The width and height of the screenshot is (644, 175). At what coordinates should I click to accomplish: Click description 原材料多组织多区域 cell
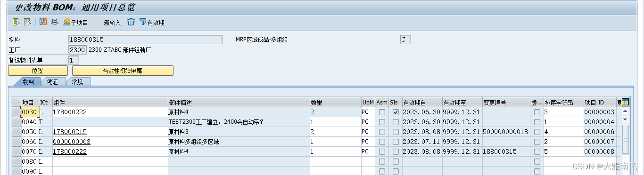pyautogui.click(x=239, y=142)
